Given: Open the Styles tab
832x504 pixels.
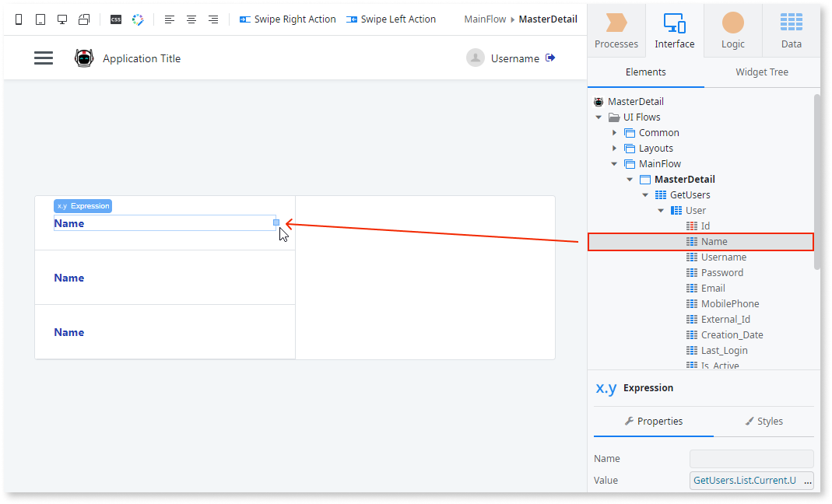Looking at the screenshot, I should (x=770, y=421).
